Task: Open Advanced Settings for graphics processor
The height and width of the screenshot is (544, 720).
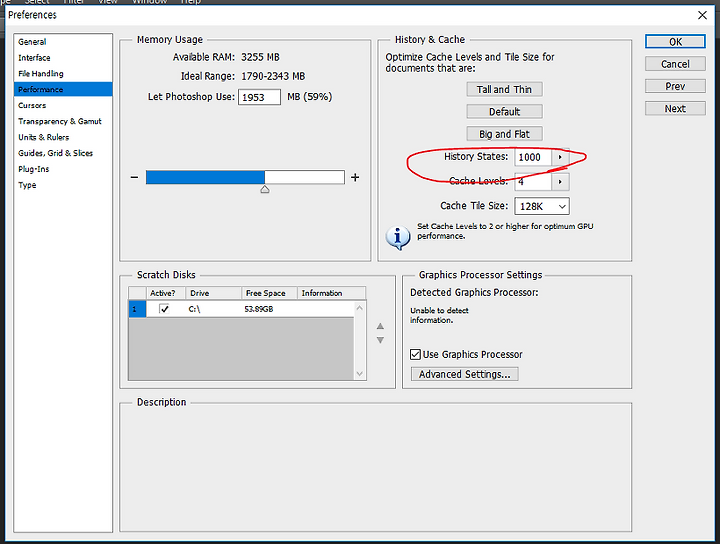Action: point(464,374)
